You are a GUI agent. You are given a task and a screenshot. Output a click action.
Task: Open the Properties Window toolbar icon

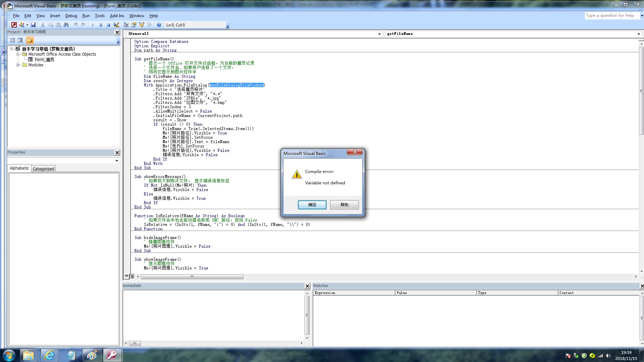(x=133, y=25)
